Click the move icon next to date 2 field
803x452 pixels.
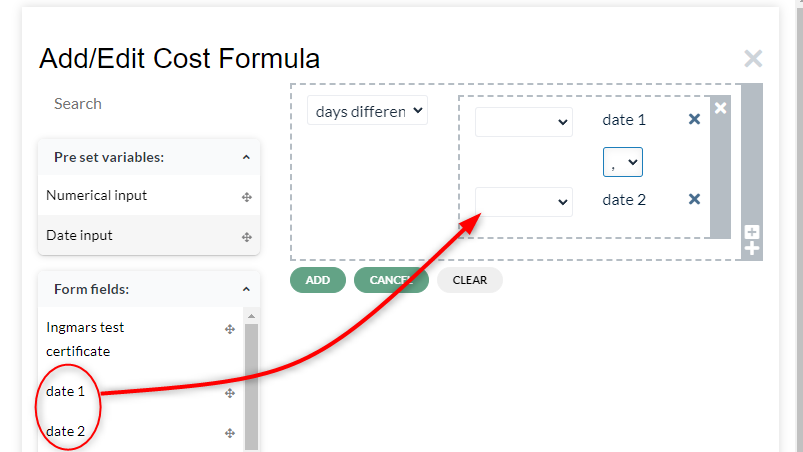coord(230,433)
